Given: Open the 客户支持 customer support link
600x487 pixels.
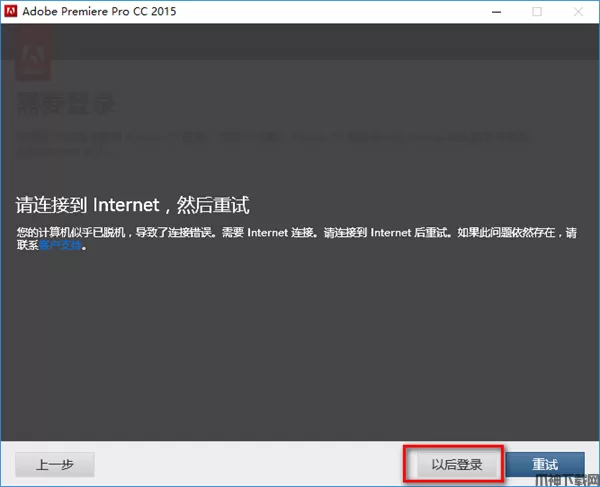Looking at the screenshot, I should tap(61, 245).
